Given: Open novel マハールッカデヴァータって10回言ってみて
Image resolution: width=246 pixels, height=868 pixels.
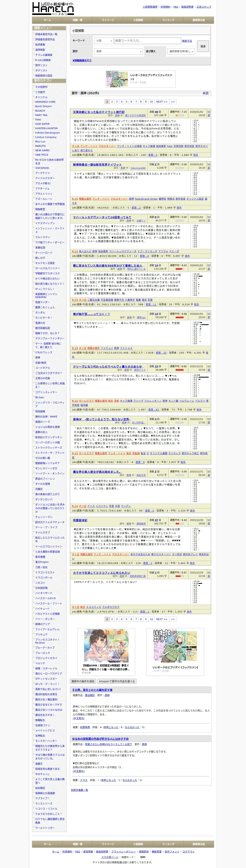Looking at the screenshot, I should pyautogui.click(x=102, y=217).
